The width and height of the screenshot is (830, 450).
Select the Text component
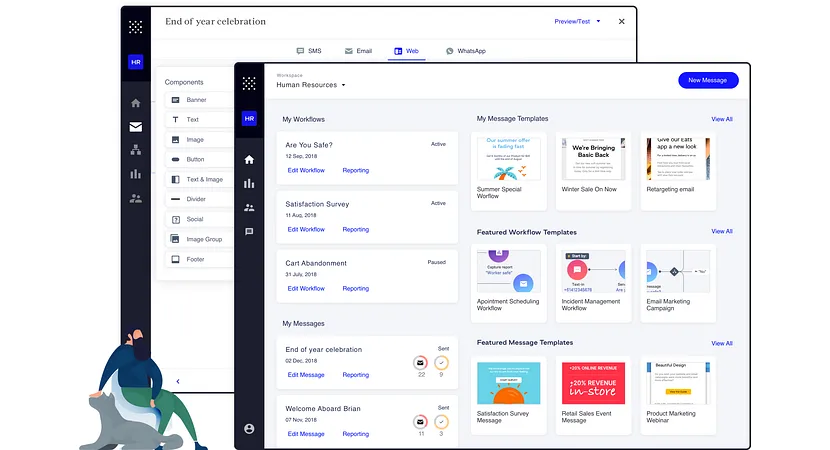pyautogui.click(x=199, y=120)
